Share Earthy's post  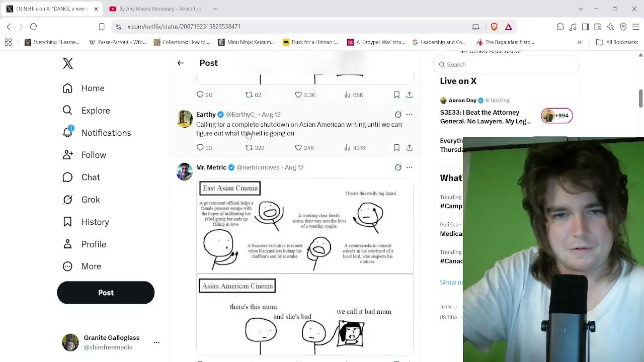410,147
